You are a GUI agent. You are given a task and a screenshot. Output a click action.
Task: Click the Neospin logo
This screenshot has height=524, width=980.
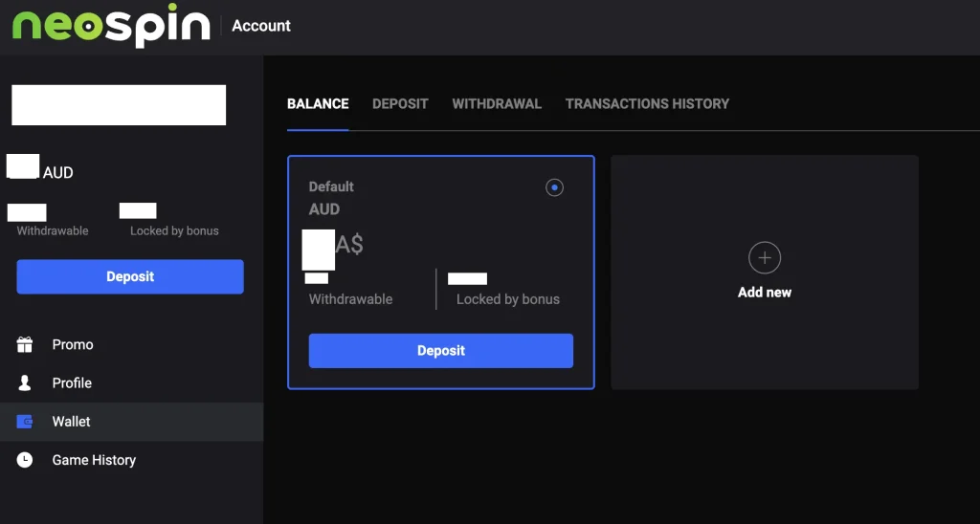(x=111, y=26)
